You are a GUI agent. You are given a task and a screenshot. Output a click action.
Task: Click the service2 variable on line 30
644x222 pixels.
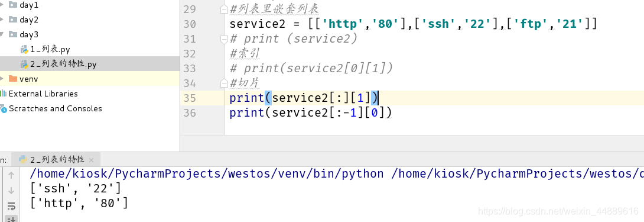pos(258,24)
